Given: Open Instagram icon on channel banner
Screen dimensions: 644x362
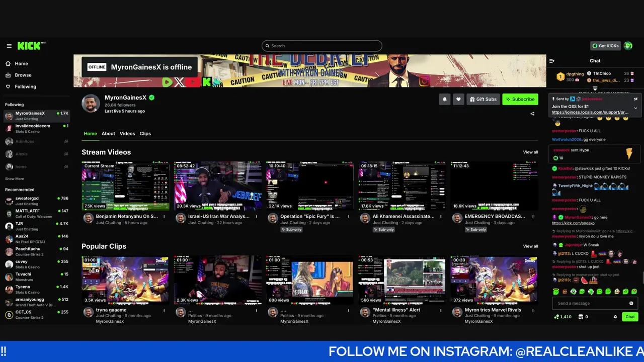Looking at the screenshot, I should pos(425,81).
